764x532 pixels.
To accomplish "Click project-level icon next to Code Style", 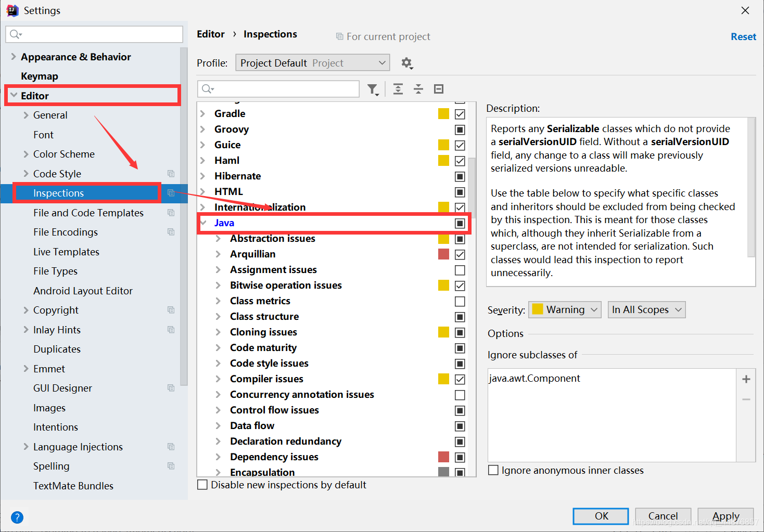I will (x=171, y=173).
